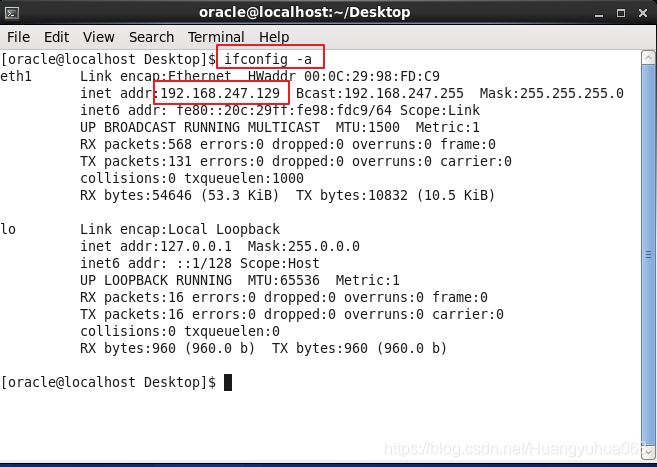This screenshot has height=467, width=657.
Task: Place cursor at the bottom command prompt
Action: click(228, 382)
